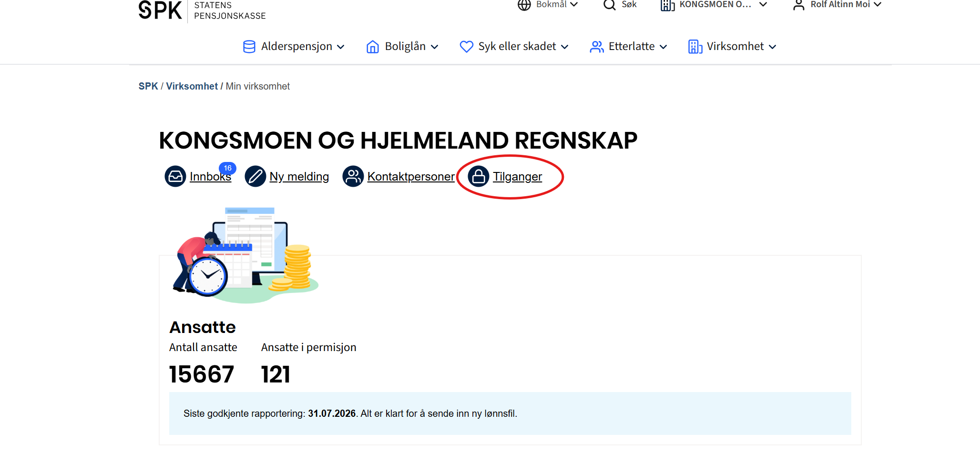Image resolution: width=980 pixels, height=453 pixels.
Task: Click the SPK logo
Action: tap(160, 10)
